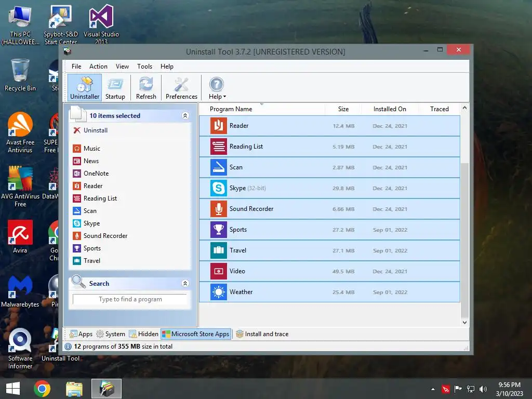The height and width of the screenshot is (399, 532).
Task: Open the Uninstaller toolbar section
Action: point(85,87)
